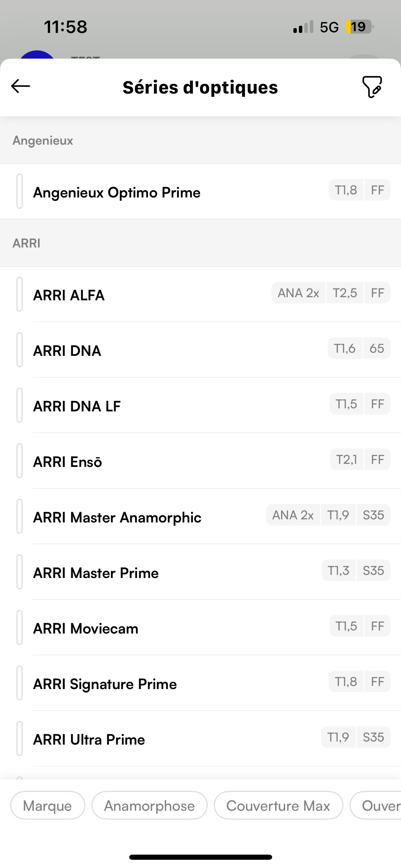Open the Couverture Max filter dropdown
401x868 pixels.
(278, 806)
